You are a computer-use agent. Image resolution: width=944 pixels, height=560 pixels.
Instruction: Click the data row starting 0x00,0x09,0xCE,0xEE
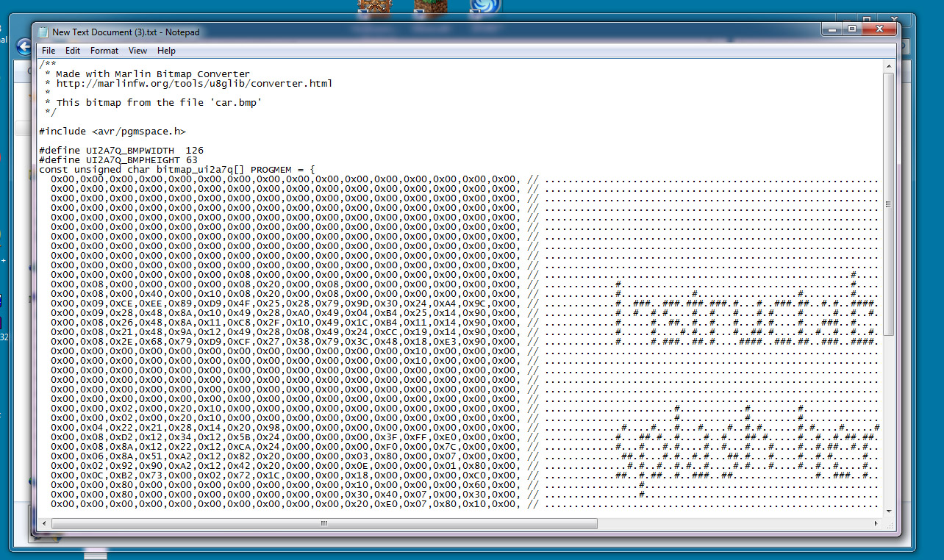[x=465, y=304]
